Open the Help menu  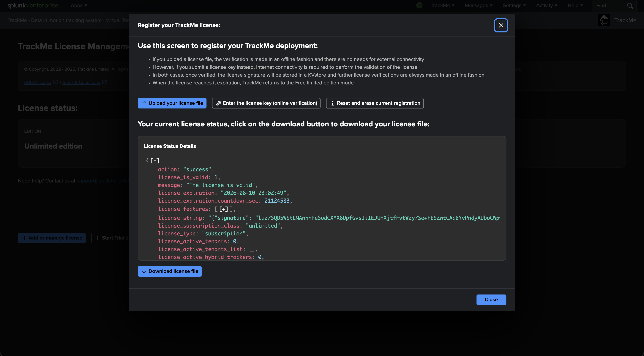coord(575,6)
